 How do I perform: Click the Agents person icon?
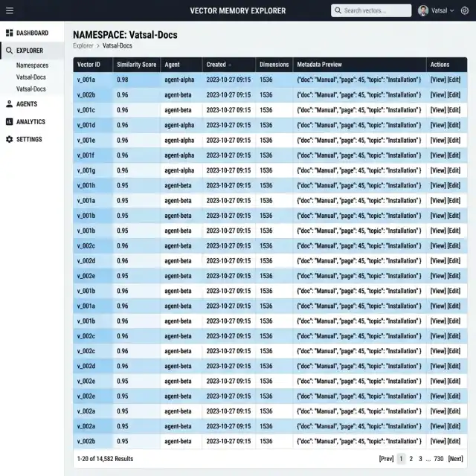point(10,104)
